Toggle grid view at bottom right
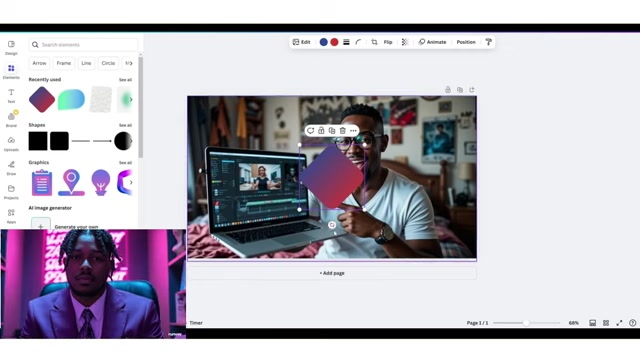The image size is (640, 360). point(606,323)
